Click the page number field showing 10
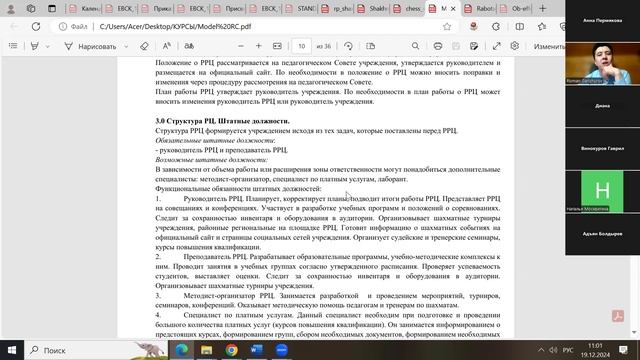 (x=302, y=46)
